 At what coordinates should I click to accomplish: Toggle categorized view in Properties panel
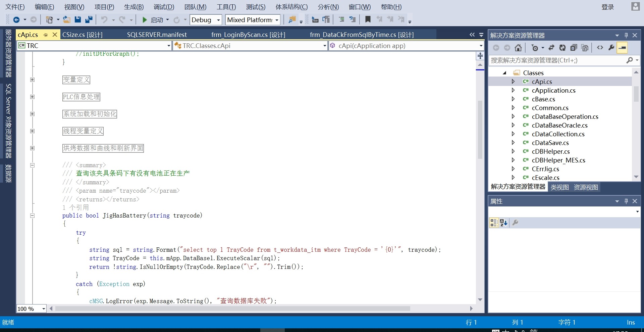point(494,223)
